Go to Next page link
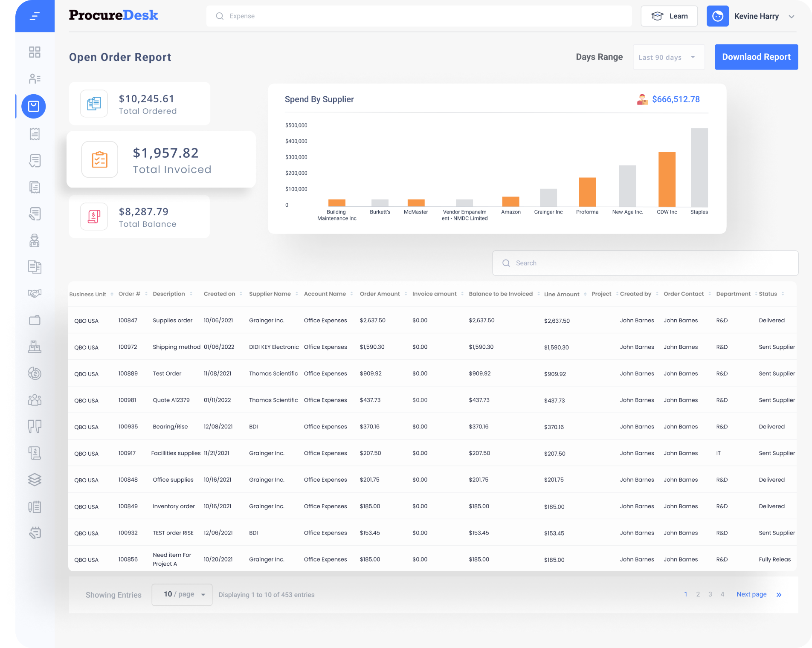The width and height of the screenshot is (812, 648). (751, 594)
